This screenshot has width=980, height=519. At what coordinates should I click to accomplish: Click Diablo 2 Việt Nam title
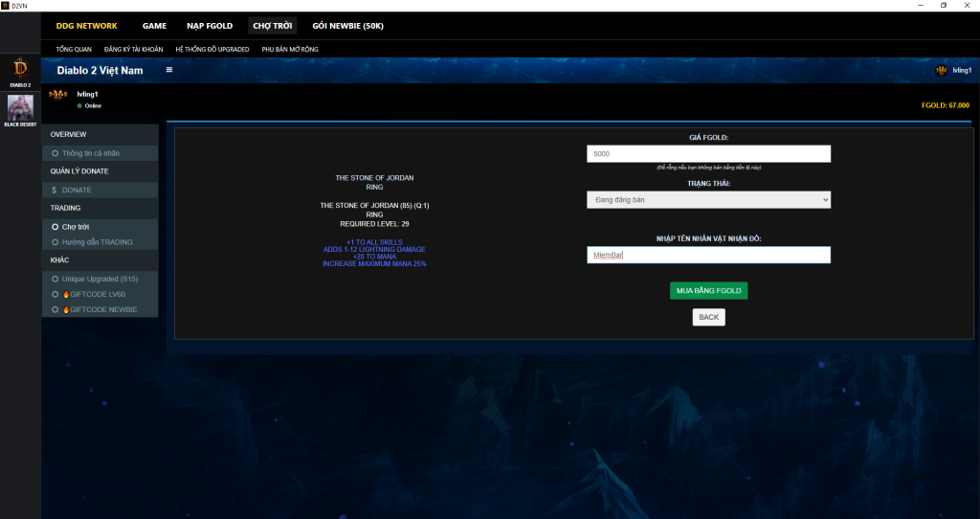click(100, 70)
